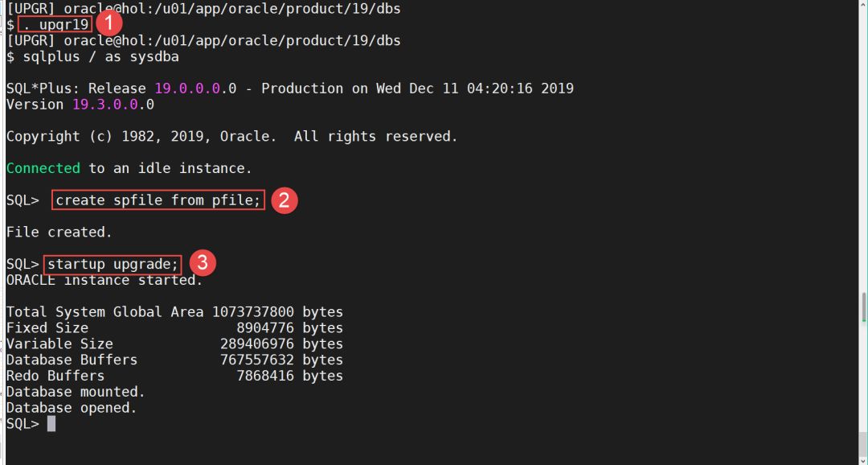Click the red step 1 badge
The height and width of the screenshot is (465, 868).
coord(108,22)
